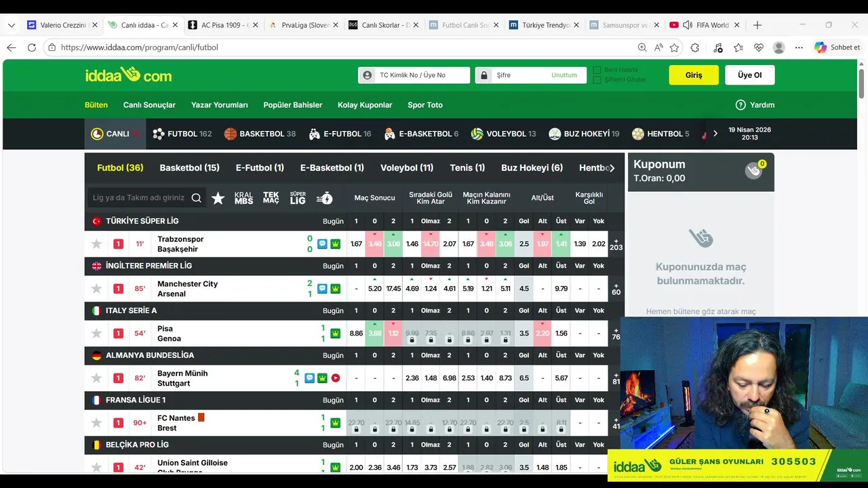The height and width of the screenshot is (488, 868).
Task: Click live stream play icon for Bayern Münih
Action: pyautogui.click(x=335, y=378)
